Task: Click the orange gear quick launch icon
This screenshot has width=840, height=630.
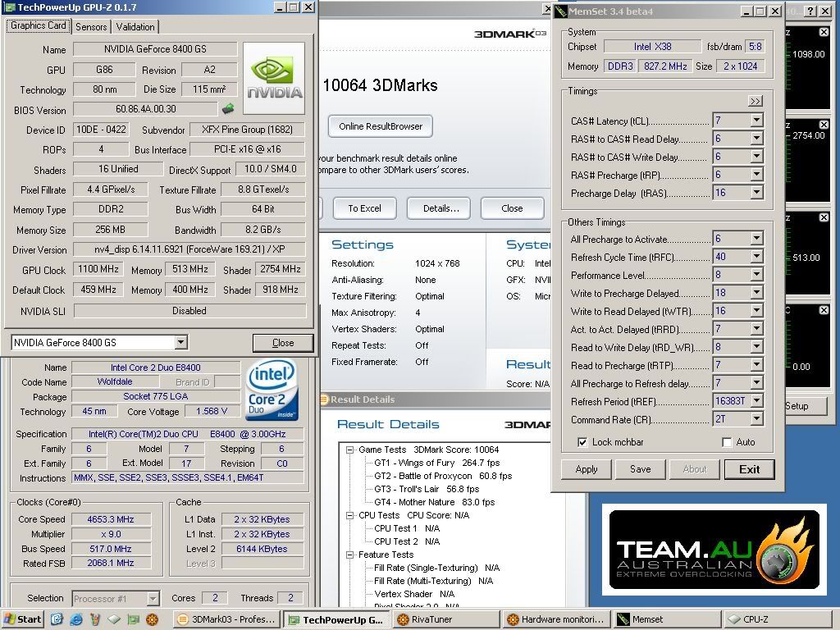Action: click(x=152, y=619)
